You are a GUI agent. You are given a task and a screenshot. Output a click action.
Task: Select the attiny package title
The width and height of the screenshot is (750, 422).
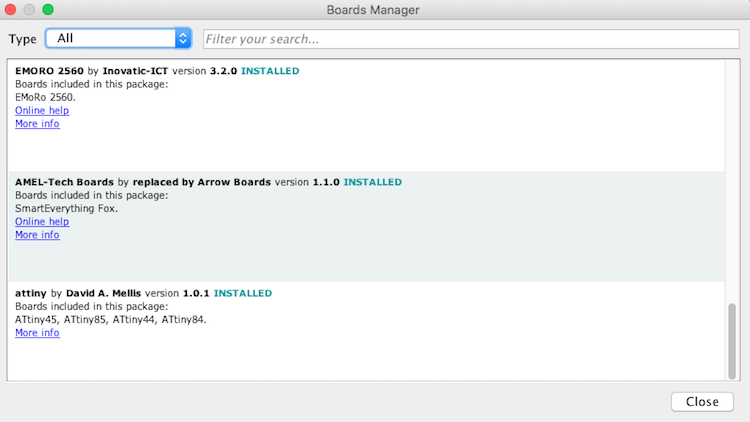pos(31,293)
